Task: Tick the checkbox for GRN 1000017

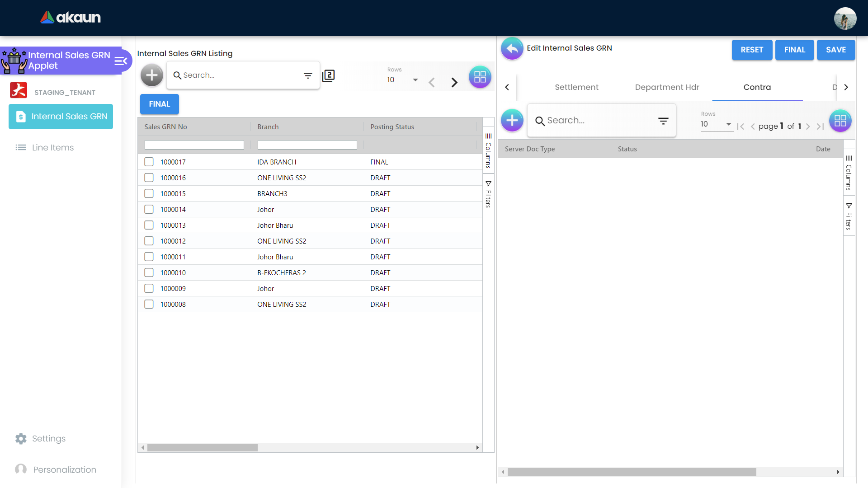Action: pyautogui.click(x=149, y=162)
